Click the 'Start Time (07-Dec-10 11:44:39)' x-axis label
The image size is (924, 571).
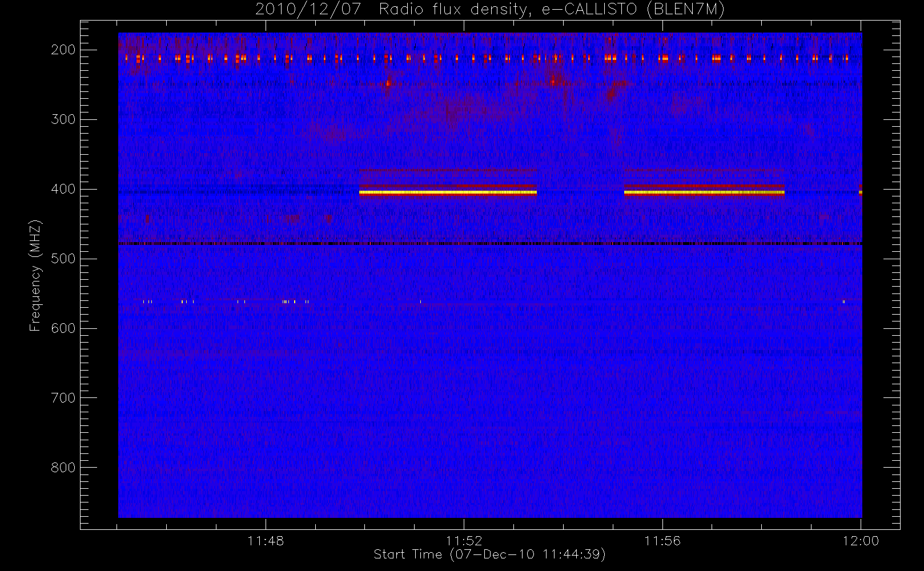pyautogui.click(x=489, y=554)
